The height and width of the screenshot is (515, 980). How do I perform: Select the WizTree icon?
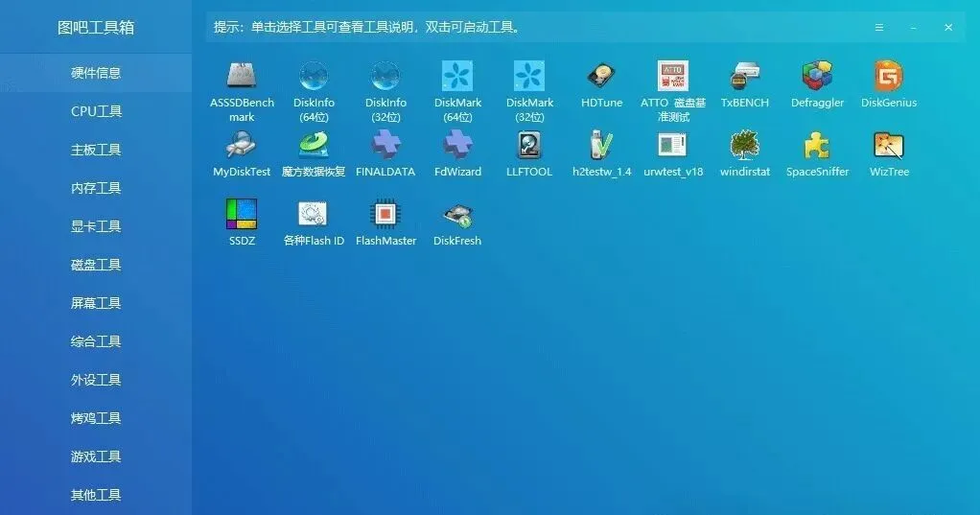[x=889, y=145]
